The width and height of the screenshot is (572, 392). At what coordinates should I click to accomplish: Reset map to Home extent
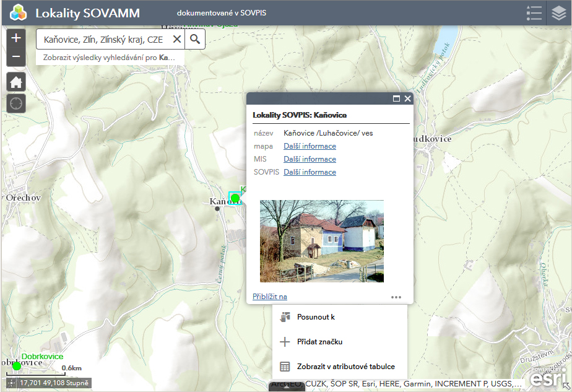tap(16, 82)
